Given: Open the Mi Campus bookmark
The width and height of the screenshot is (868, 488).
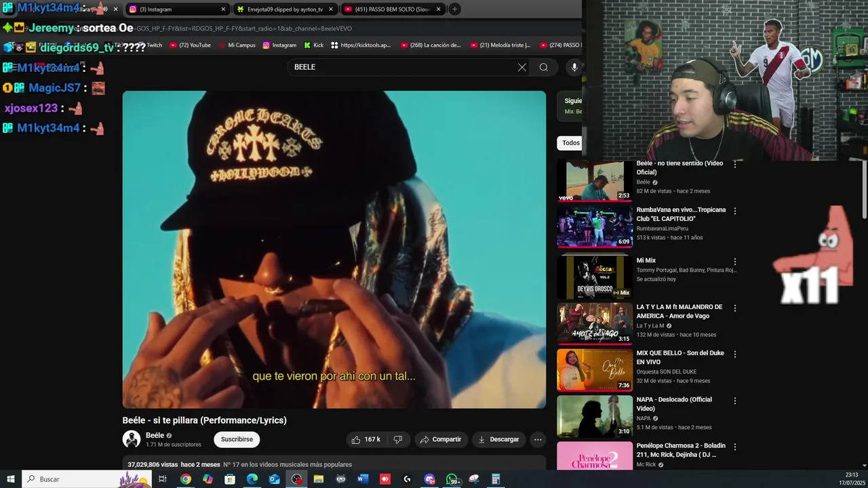Looking at the screenshot, I should [237, 45].
